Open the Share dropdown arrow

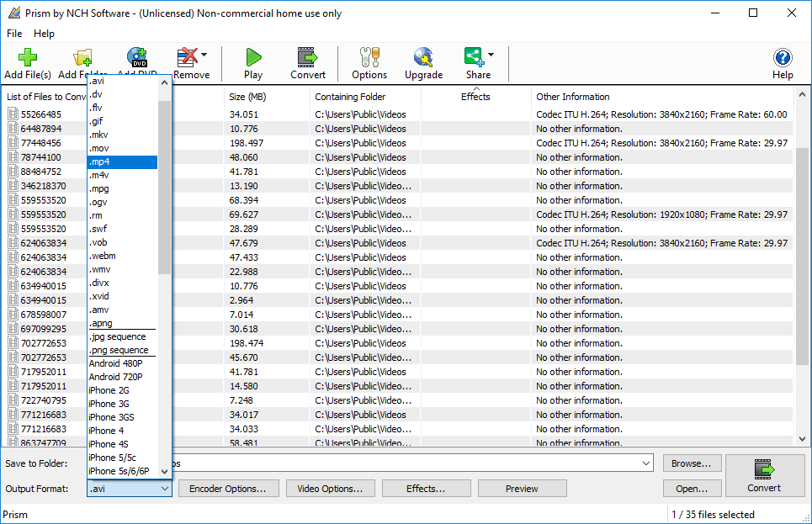[x=491, y=55]
